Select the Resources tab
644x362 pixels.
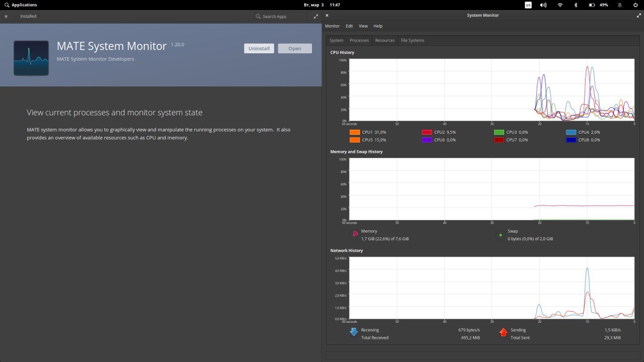(x=385, y=40)
